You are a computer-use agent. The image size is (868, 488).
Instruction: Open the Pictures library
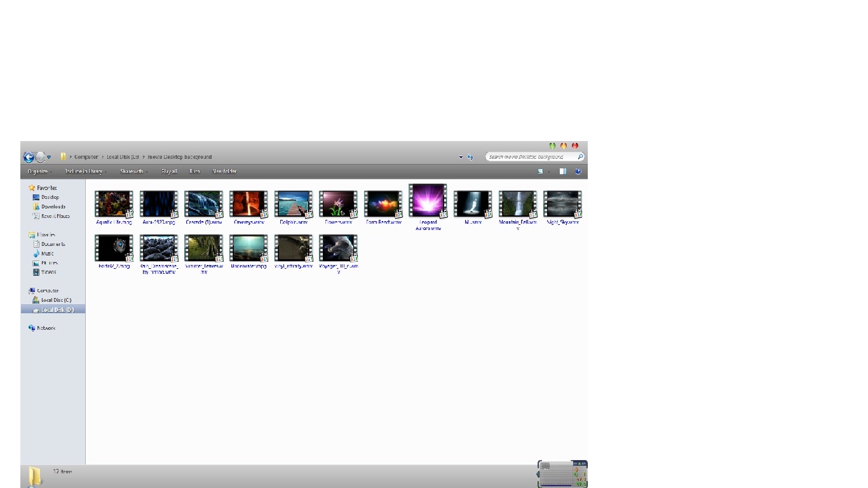point(45,262)
